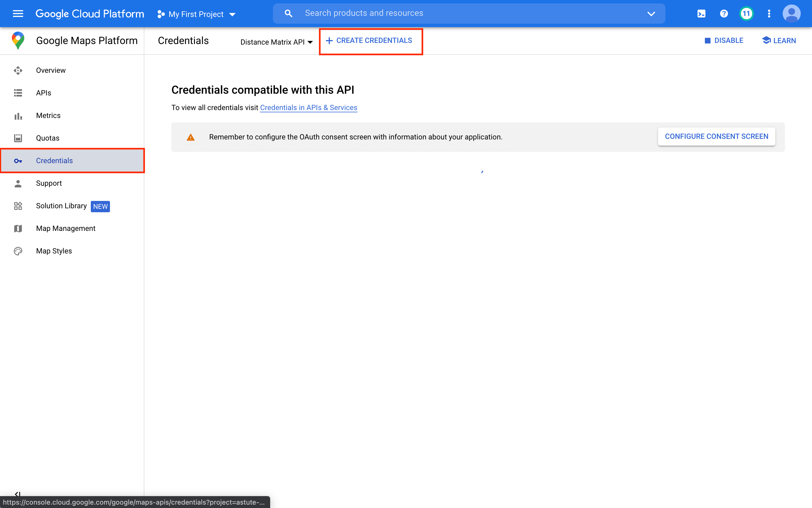Viewport: 812px width, 508px height.
Task: Open the help question mark icon
Action: pos(724,14)
